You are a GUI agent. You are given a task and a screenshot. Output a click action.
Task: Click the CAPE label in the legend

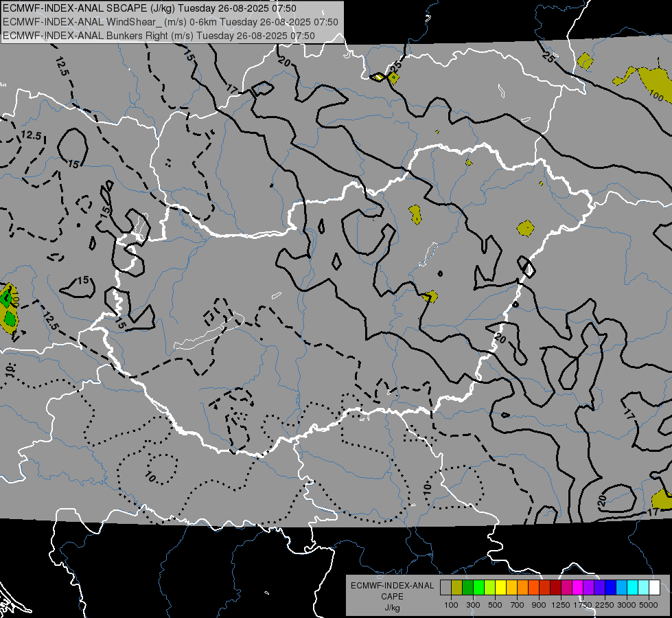[x=392, y=597]
